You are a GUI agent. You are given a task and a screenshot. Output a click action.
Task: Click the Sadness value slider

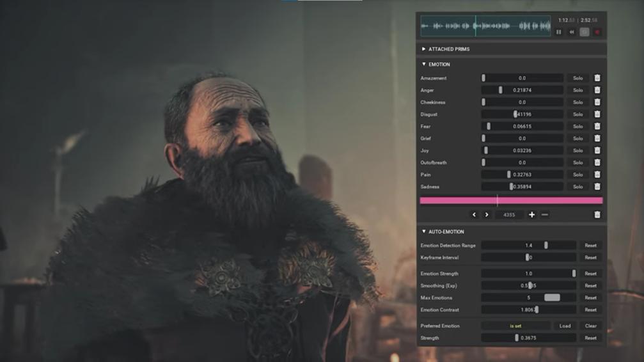[x=522, y=187]
